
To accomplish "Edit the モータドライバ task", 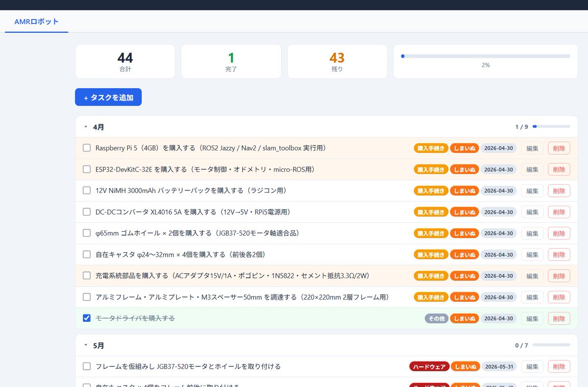I will pyautogui.click(x=532, y=318).
